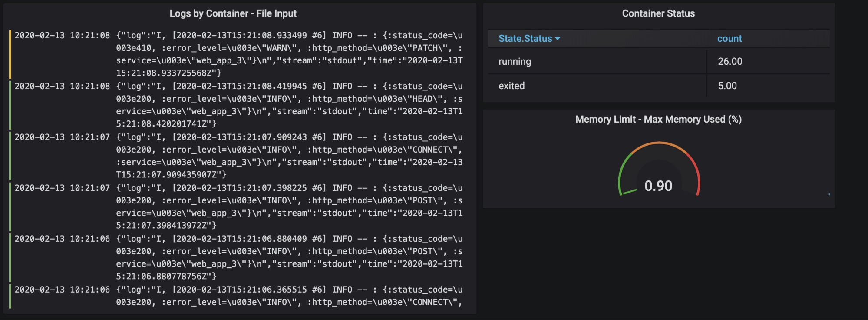Screen dimensions: 868x320
Task: Click the yellow level bar of WARN log
Action: point(10,54)
